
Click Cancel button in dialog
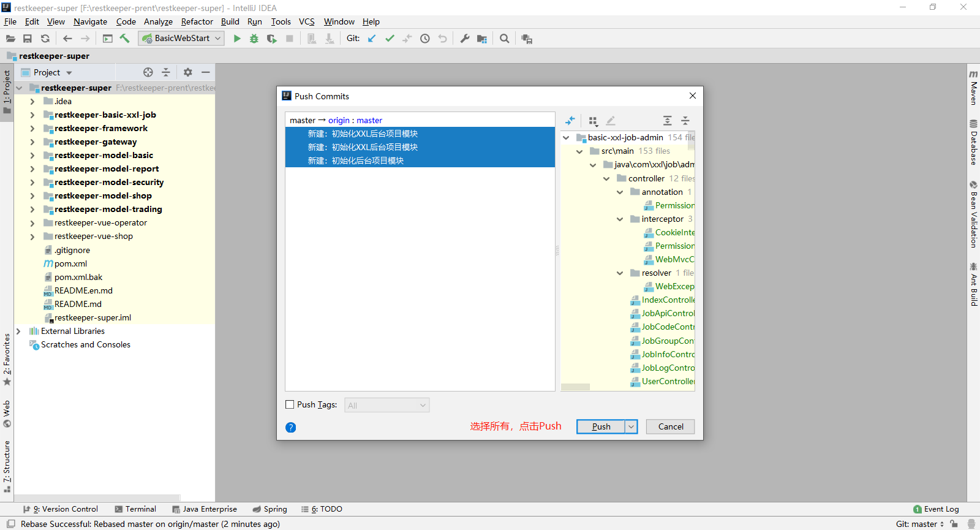click(671, 426)
